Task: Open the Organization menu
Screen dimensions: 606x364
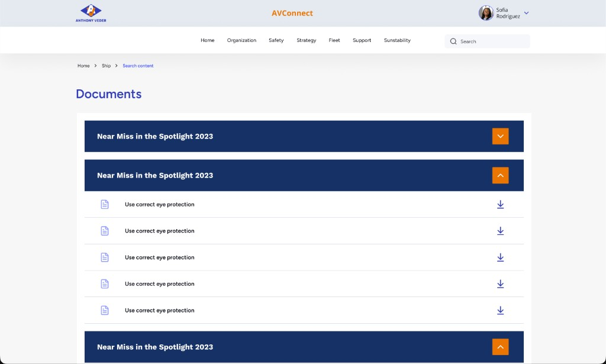Action: coord(241,40)
